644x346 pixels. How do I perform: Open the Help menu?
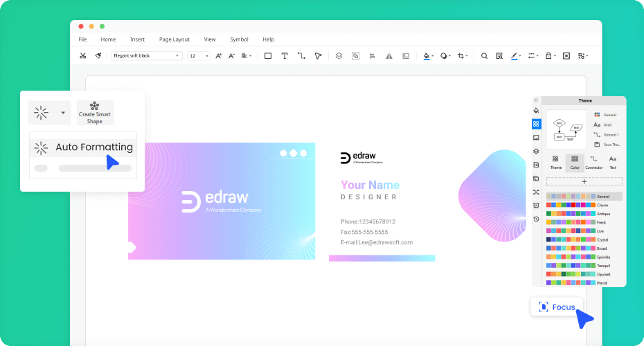[x=268, y=39]
